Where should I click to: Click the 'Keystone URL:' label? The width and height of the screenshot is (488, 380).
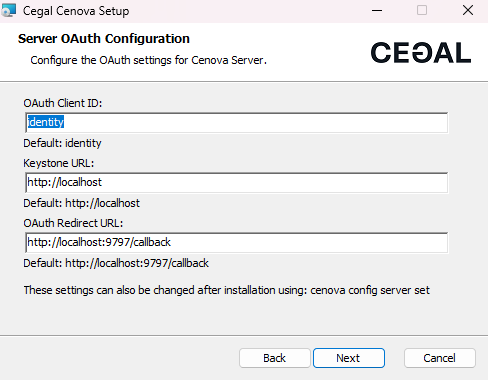tap(59, 163)
